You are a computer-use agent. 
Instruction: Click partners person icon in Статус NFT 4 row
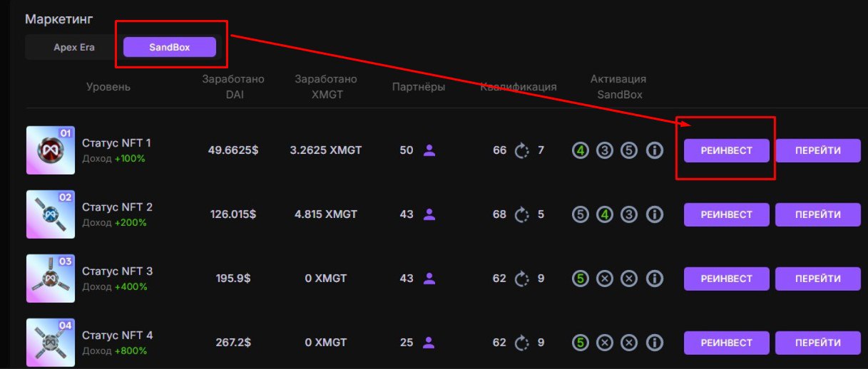(429, 343)
